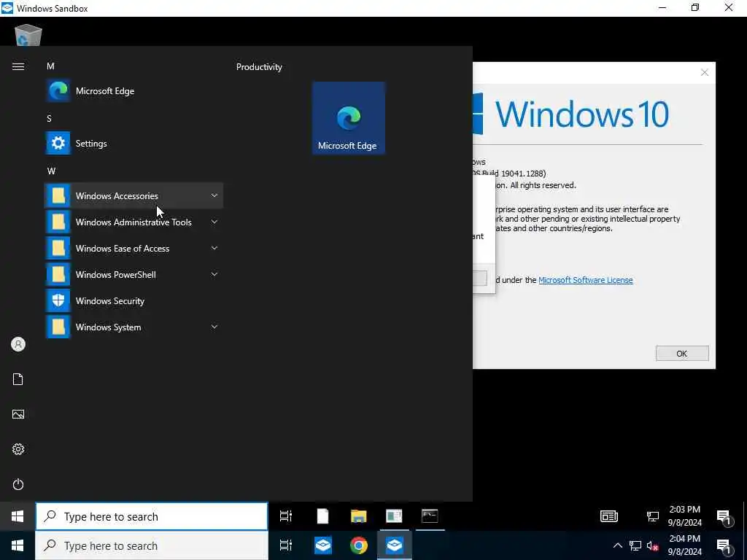Open Task View on the sandbox taskbar
Image resolution: width=747 pixels, height=560 pixels.
tap(286, 516)
